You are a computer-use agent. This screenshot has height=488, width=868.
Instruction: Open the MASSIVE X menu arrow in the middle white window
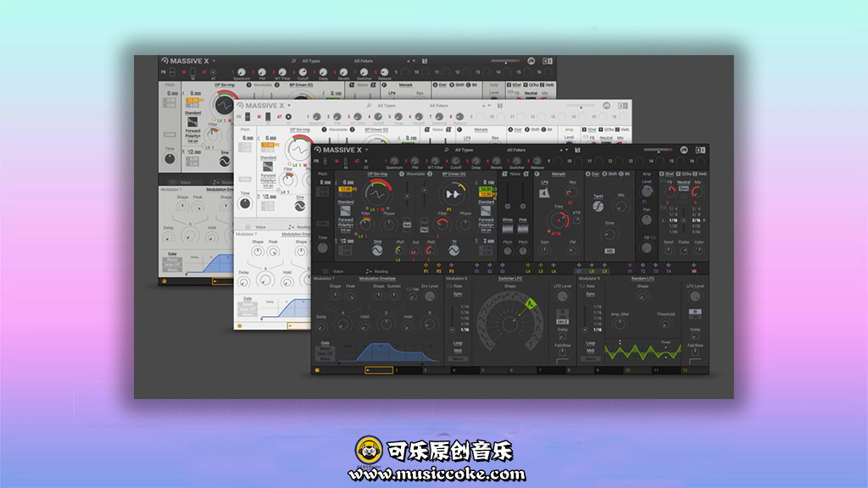pyautogui.click(x=289, y=106)
